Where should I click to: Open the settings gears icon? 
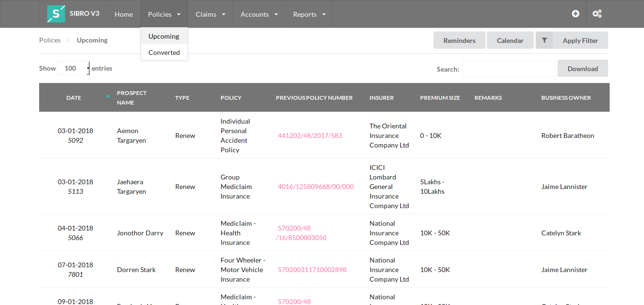(597, 14)
